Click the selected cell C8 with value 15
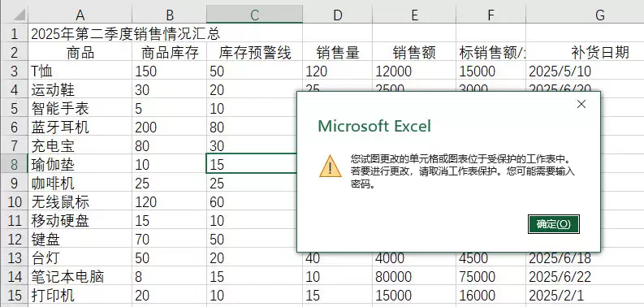The width and height of the screenshot is (644, 307). click(x=252, y=164)
